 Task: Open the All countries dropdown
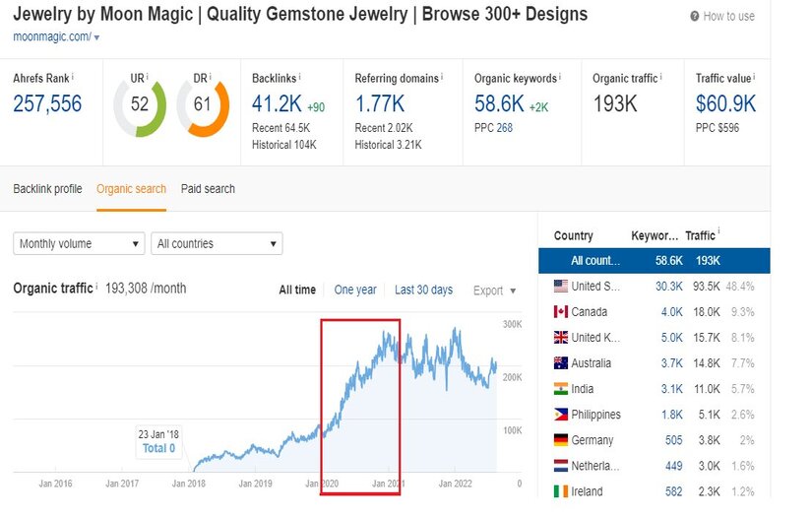pos(217,243)
